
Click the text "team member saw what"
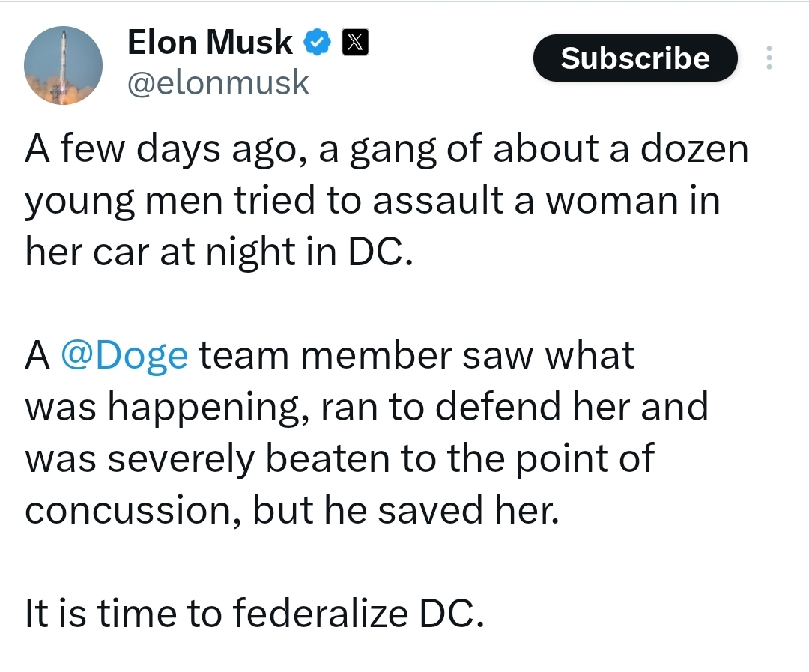(417, 356)
